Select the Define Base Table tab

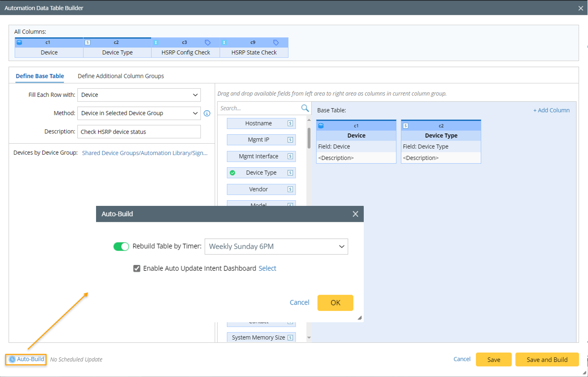point(40,76)
